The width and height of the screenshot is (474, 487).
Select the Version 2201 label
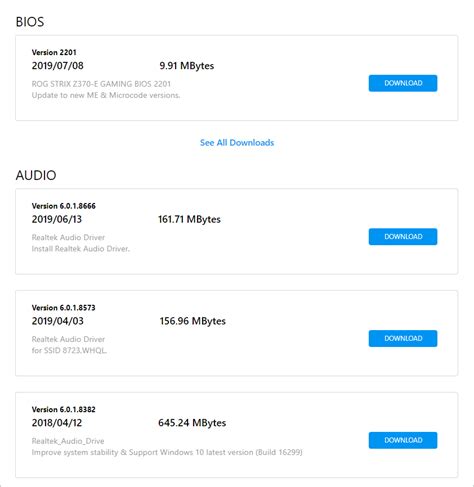[x=54, y=52]
